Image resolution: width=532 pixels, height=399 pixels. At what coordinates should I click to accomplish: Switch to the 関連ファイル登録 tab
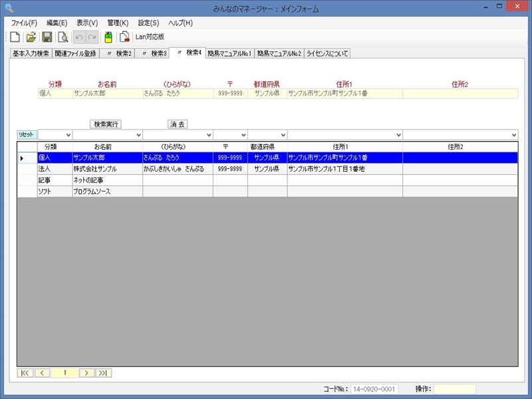[75, 53]
